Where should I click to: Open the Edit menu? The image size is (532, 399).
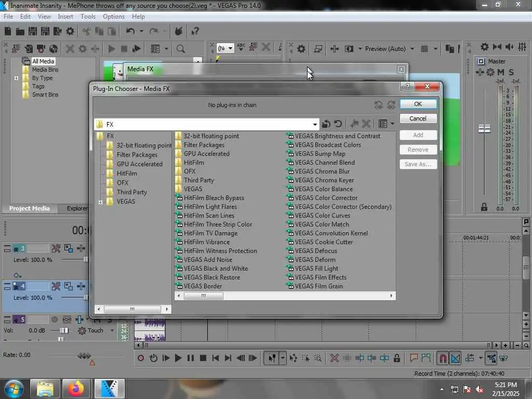tap(25, 17)
